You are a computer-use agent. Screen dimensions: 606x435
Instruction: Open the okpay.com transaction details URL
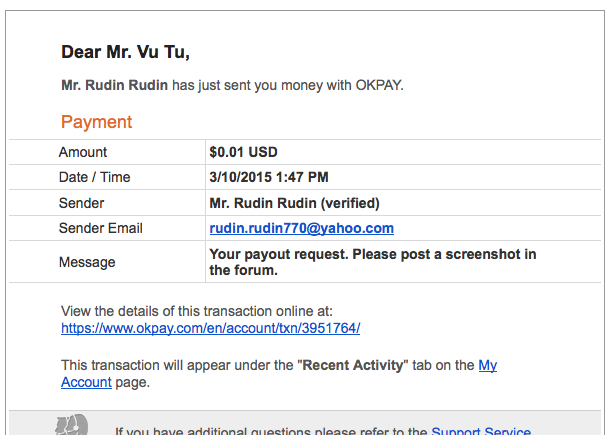click(211, 328)
